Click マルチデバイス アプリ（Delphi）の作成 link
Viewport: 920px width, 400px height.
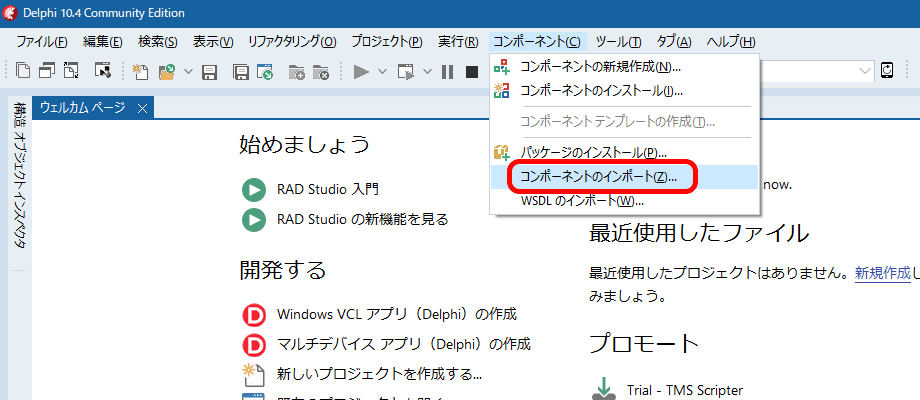point(404,344)
